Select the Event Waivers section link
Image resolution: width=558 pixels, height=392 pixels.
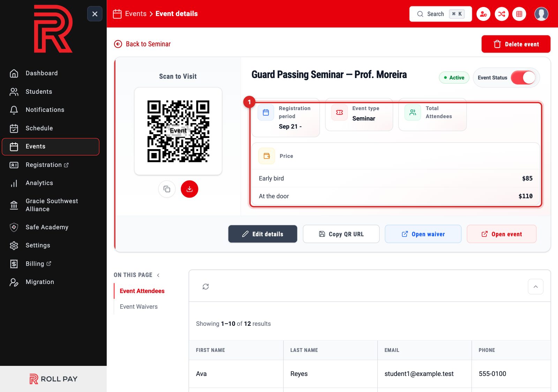[138, 307]
